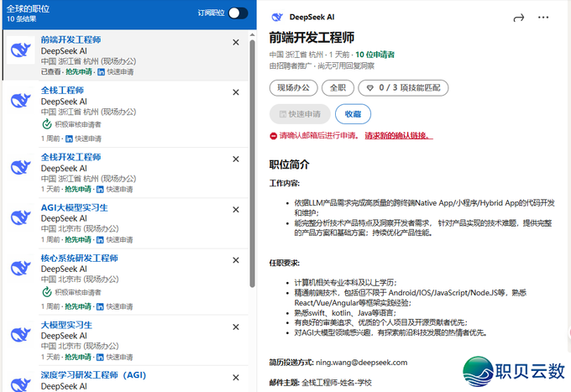Screen dimensions: 571x392
Task: Save the job with the 收藏 button
Action: (353, 114)
